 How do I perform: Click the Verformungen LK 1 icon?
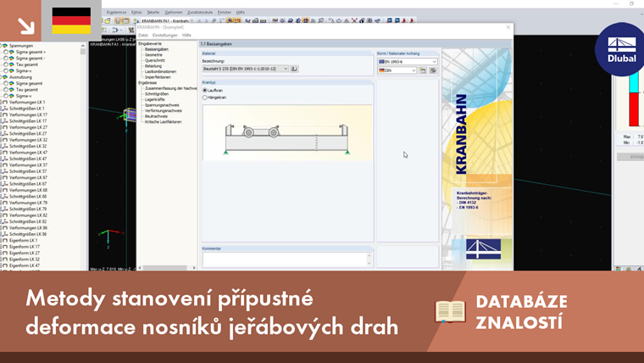pyautogui.click(x=5, y=102)
